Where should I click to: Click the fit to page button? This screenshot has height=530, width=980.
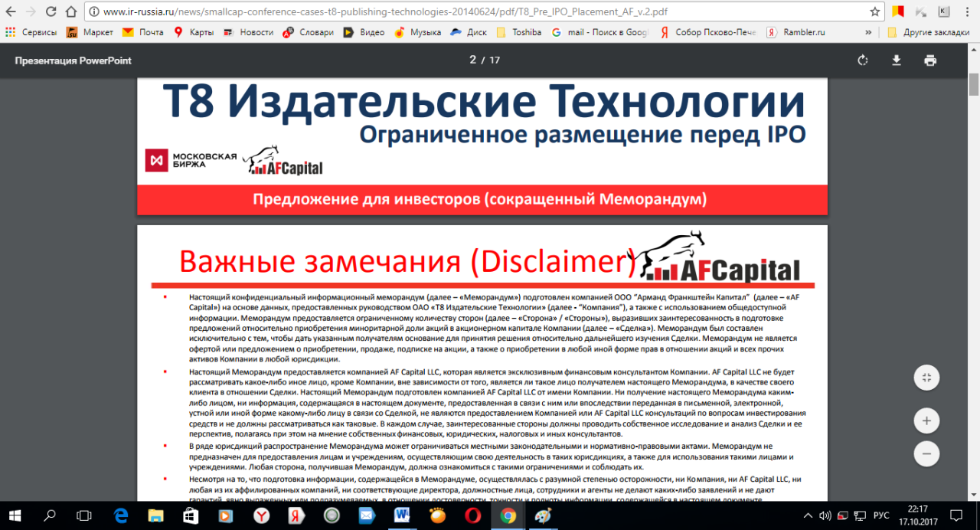coord(926,377)
